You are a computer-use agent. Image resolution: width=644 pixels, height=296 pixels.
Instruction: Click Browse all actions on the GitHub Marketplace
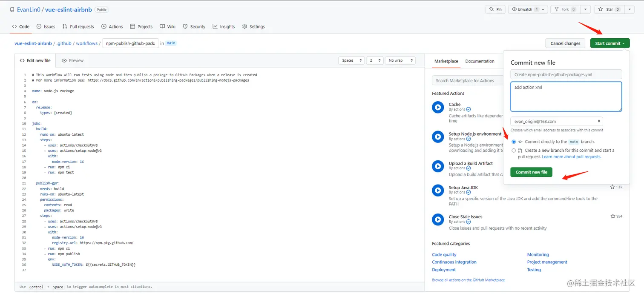click(x=468, y=280)
